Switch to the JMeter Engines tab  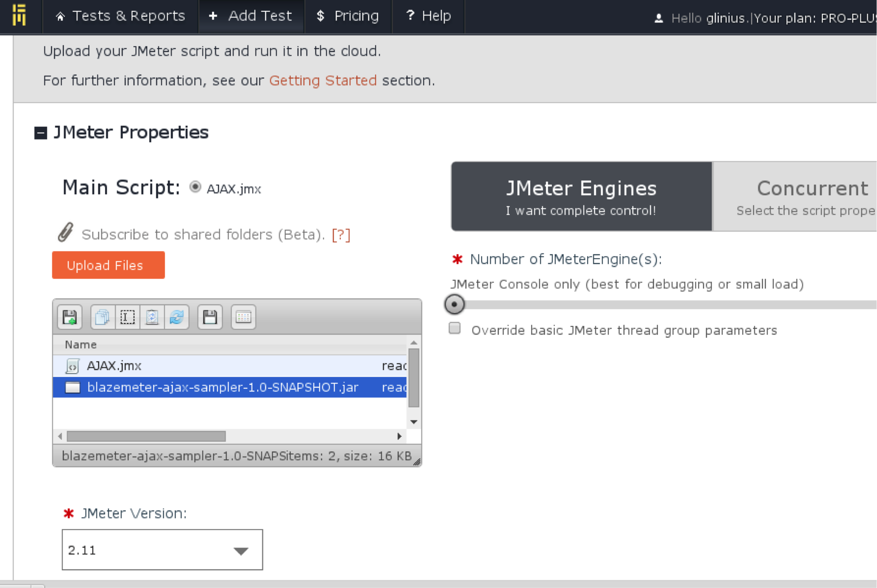582,196
